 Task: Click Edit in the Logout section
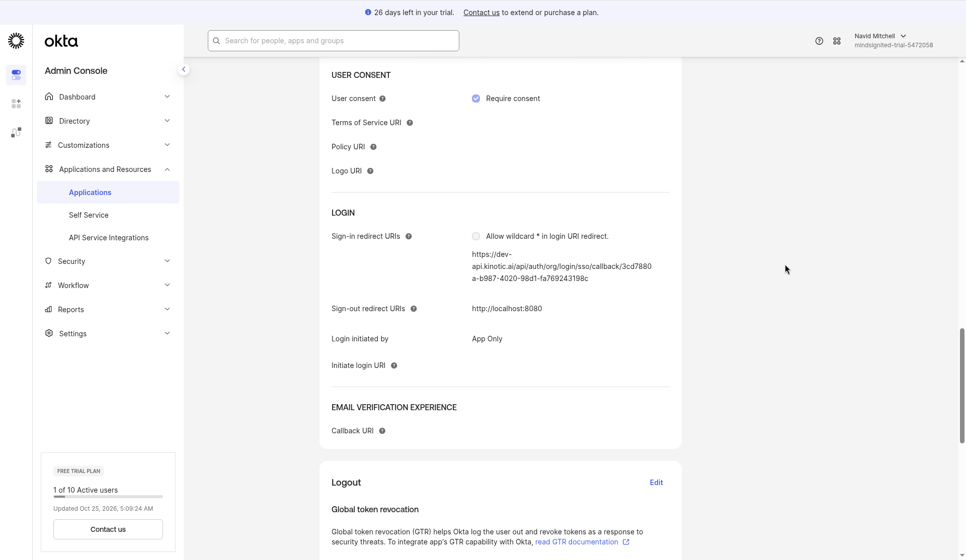[656, 483]
